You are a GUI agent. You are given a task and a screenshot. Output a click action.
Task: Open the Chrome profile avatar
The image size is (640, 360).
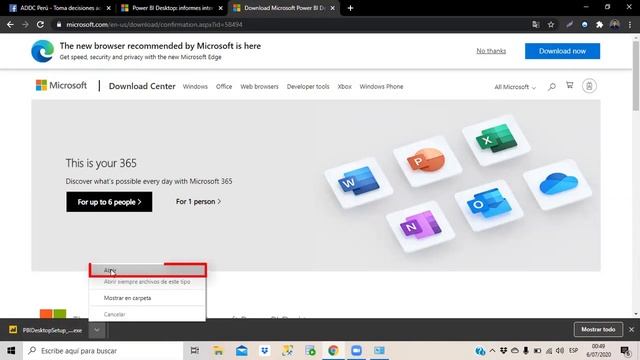coord(615,24)
